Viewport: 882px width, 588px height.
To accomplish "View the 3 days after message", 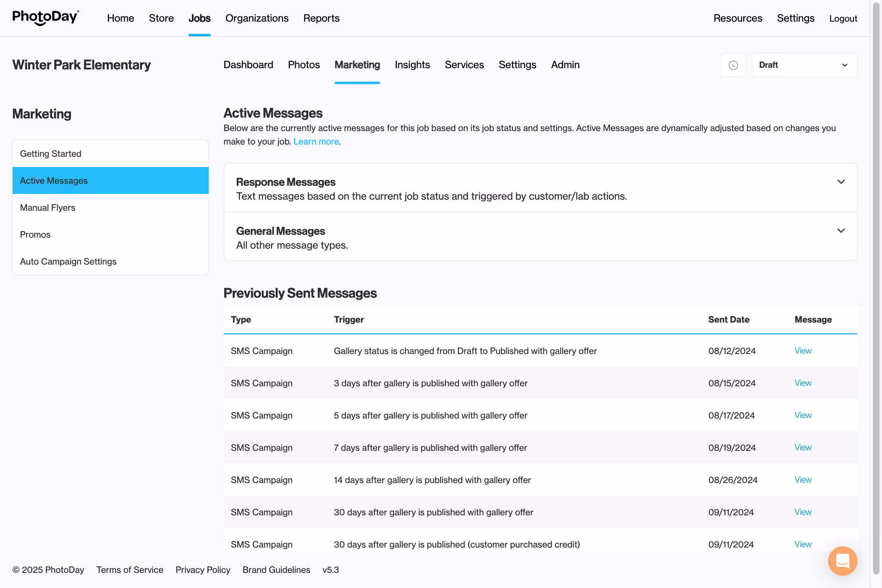I will coord(803,383).
